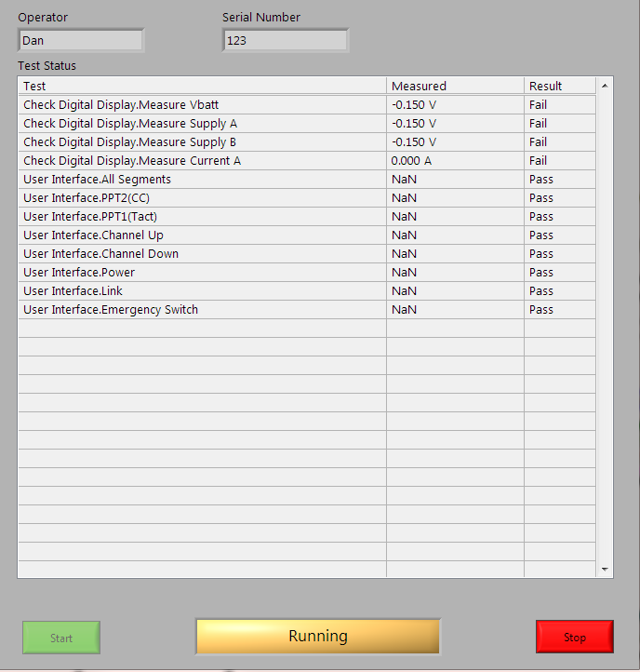The image size is (640, 672).
Task: Click the -0.150 V value for Vbatt
Action: [x=414, y=105]
